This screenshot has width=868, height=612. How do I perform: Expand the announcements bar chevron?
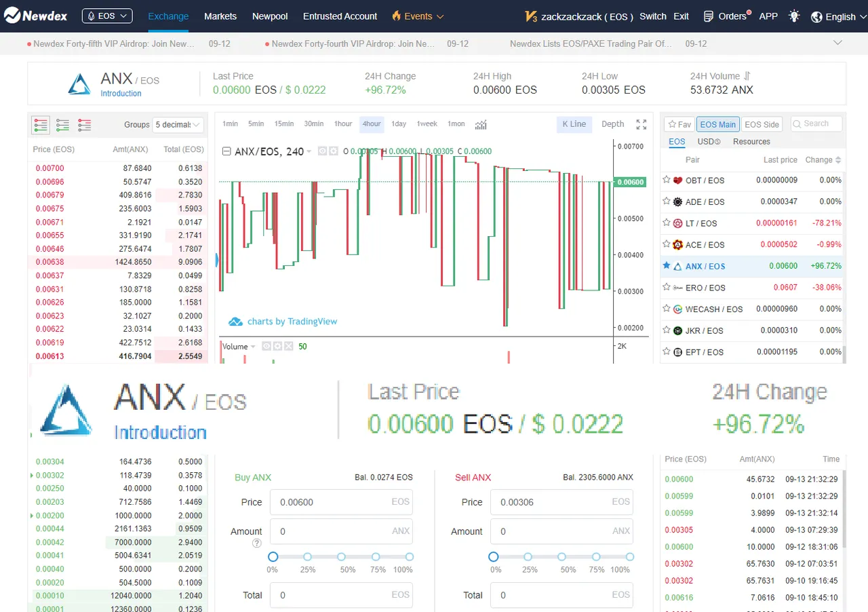click(839, 43)
